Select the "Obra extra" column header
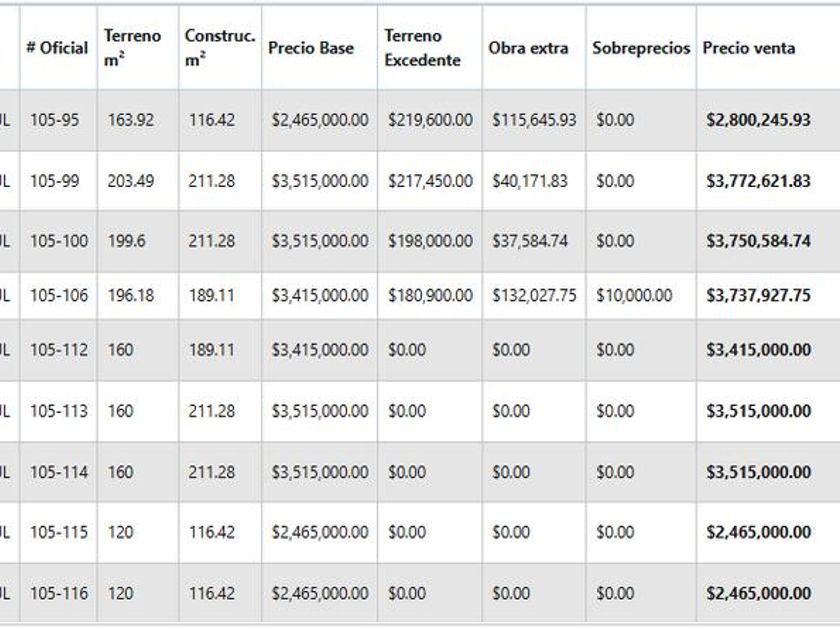The width and height of the screenshot is (840, 630). [x=528, y=47]
